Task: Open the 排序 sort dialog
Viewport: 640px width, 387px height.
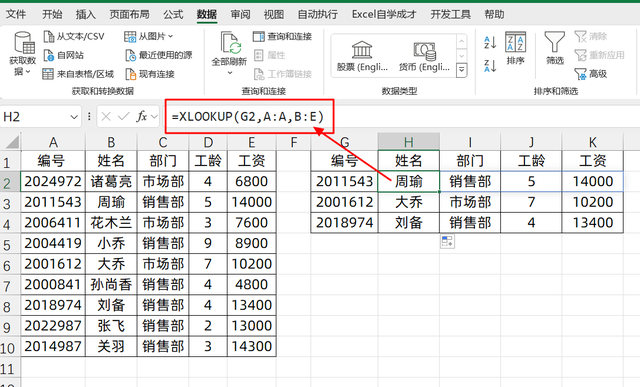Action: click(x=516, y=48)
